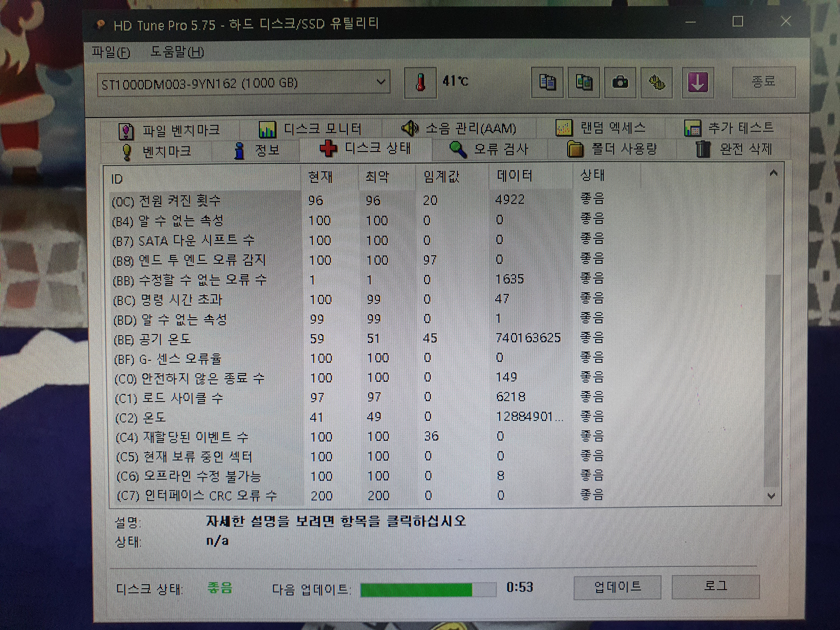Image resolution: width=840 pixels, height=630 pixels.
Task: Select the (C7) 인터페이스 CRC 오류 수 row
Action: 437,496
